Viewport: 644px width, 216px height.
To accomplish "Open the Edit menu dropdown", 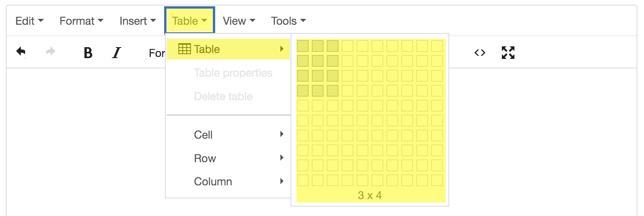I will [29, 21].
